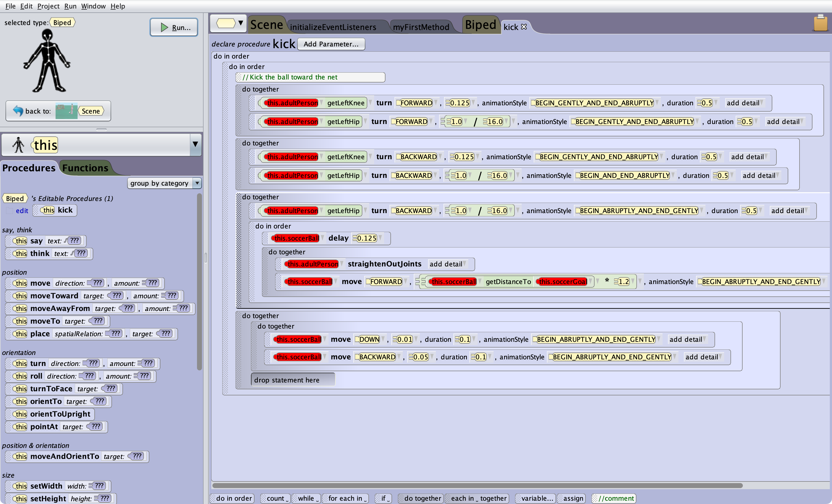
Task: Click the edit link for the kick procedure
Action: [22, 211]
